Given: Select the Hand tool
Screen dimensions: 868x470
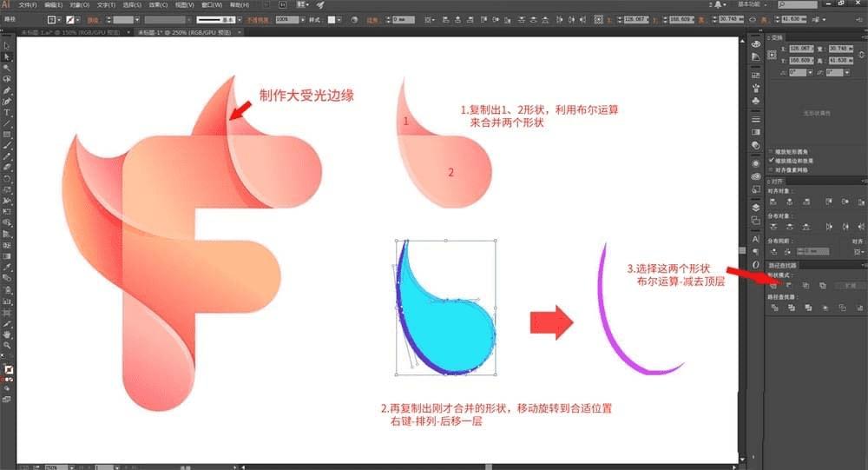Looking at the screenshot, I should coord(7,334).
